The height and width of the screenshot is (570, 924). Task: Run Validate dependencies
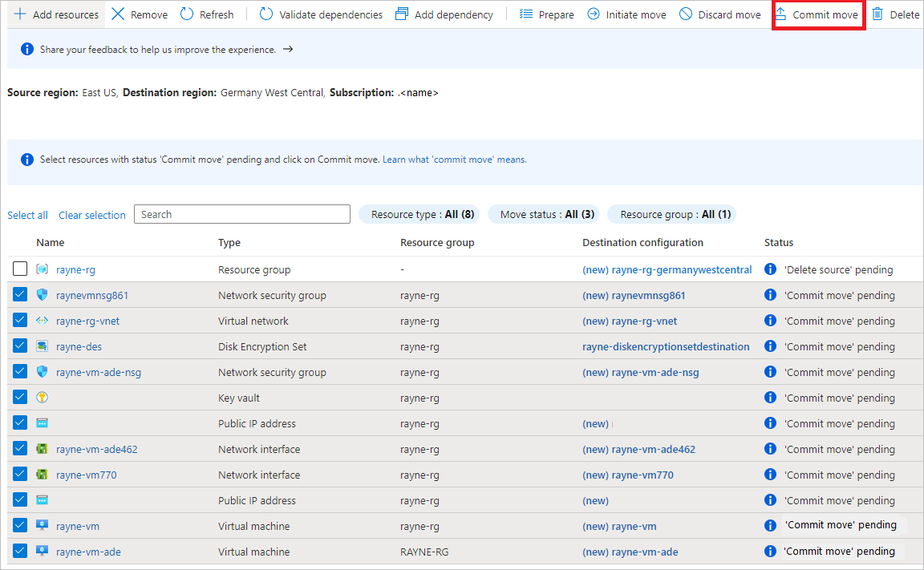265,14
